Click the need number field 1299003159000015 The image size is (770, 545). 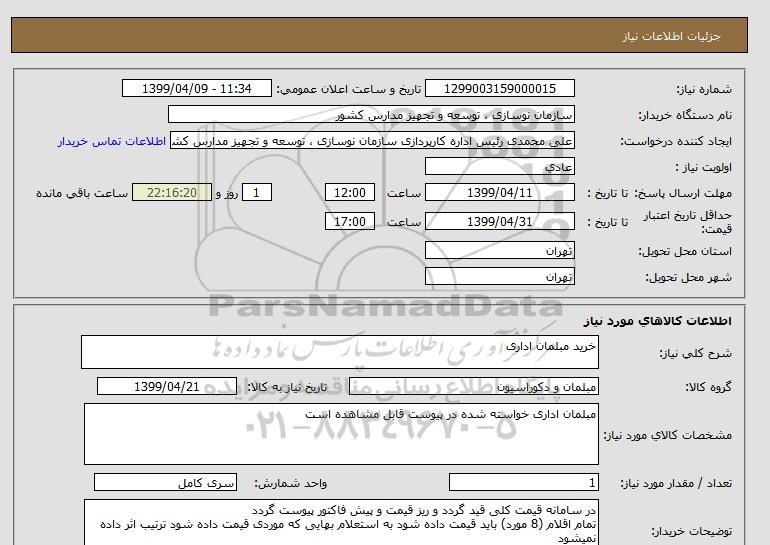coord(499,88)
